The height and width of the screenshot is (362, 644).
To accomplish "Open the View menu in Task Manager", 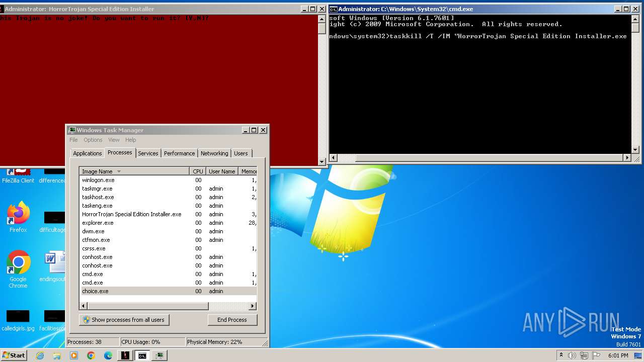I will click(114, 140).
